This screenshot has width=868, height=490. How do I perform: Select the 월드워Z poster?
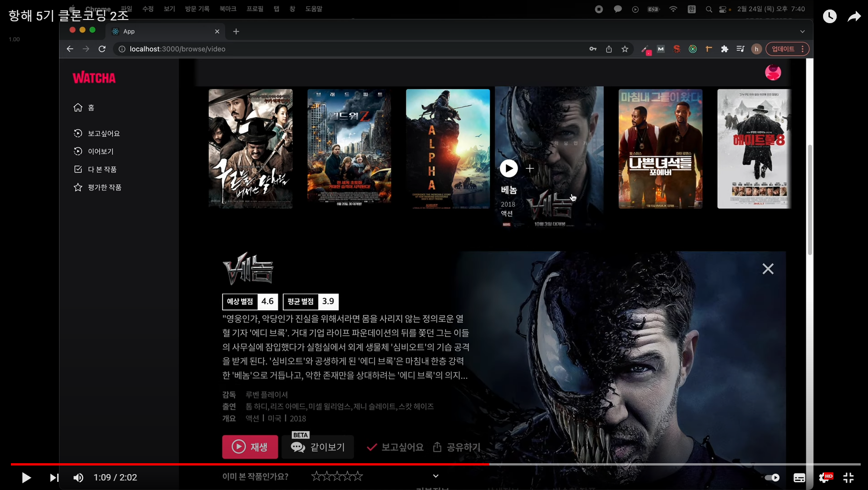pyautogui.click(x=349, y=149)
